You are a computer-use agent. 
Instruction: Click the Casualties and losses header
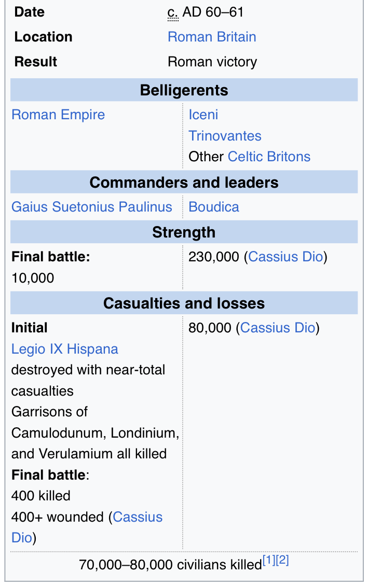pyautogui.click(x=184, y=303)
